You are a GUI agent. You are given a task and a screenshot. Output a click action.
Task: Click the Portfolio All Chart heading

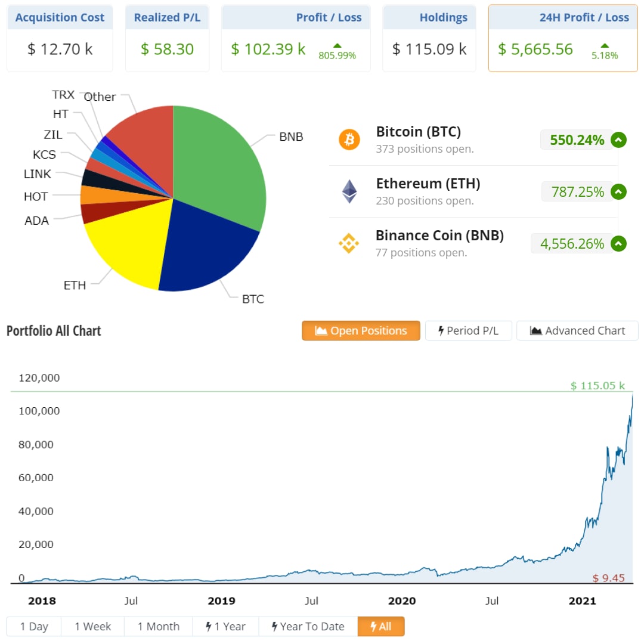(54, 331)
